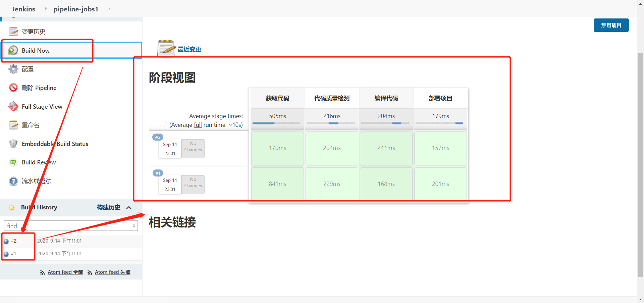Click the 157ms 部署项目 cell of build #2
Screen dimensions: 644x303
click(440, 148)
